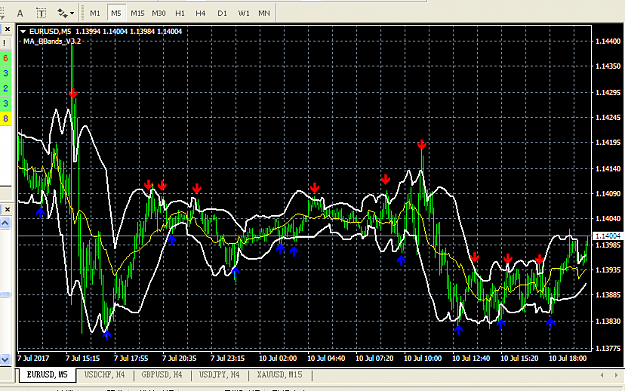The height and width of the screenshot is (391, 625).
Task: Switch to the XAUUSD,M15 chart tab
Action: 279,375
